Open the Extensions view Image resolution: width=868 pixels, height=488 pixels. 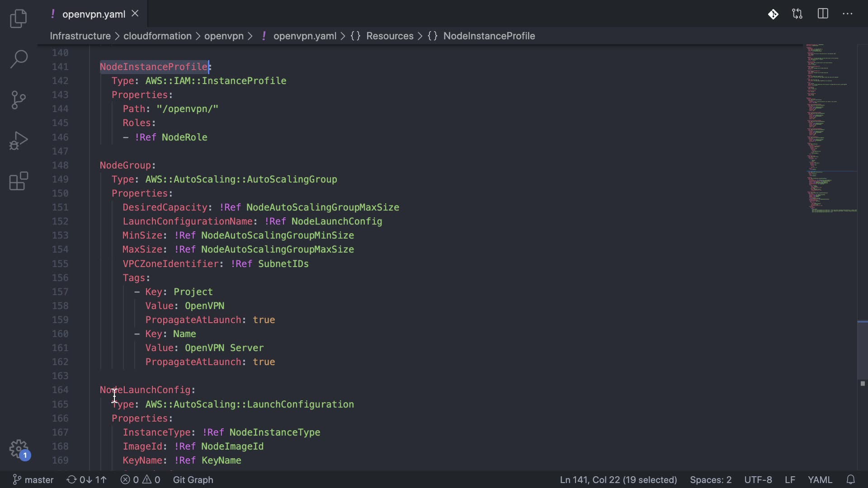click(19, 181)
